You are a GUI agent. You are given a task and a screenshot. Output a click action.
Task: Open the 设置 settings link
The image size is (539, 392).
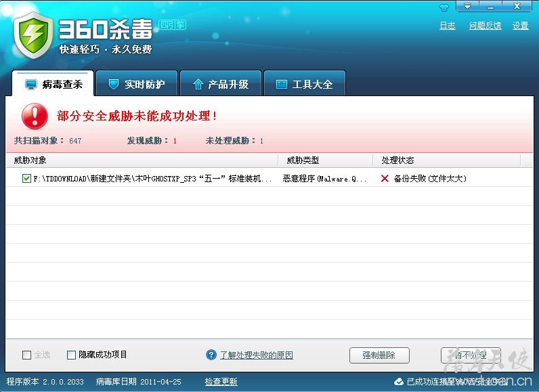521,26
